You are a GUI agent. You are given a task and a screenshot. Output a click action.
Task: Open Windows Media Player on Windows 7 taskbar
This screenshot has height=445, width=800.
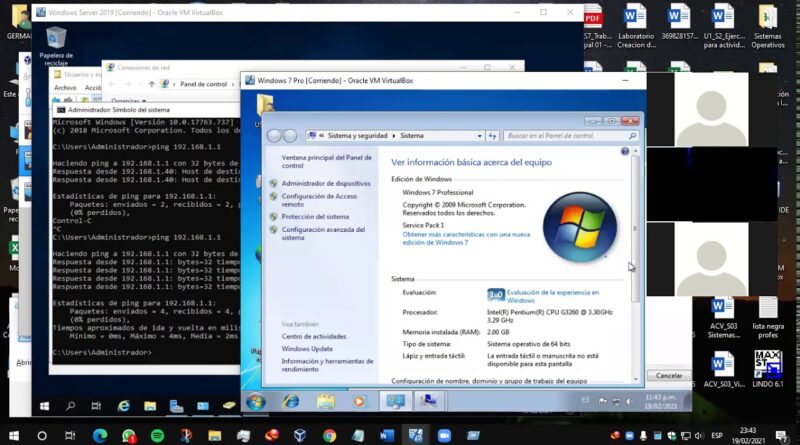pyautogui.click(x=359, y=402)
